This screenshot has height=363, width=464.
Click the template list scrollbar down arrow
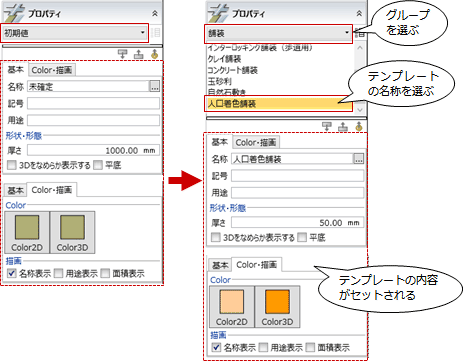pyautogui.click(x=359, y=110)
